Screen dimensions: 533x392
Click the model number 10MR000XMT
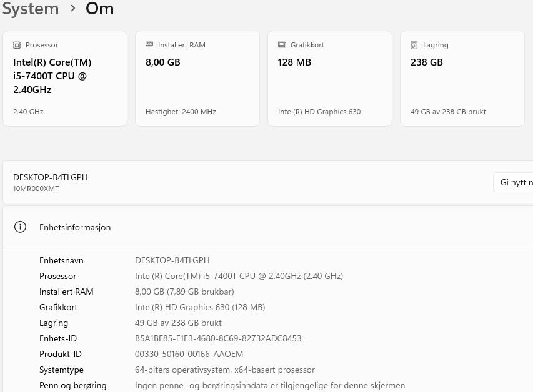tap(36, 189)
